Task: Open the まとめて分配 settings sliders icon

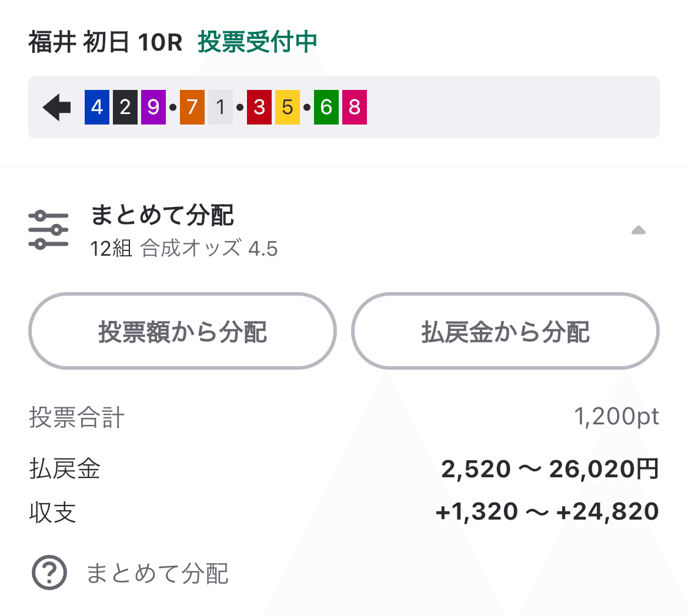Action: [49, 229]
